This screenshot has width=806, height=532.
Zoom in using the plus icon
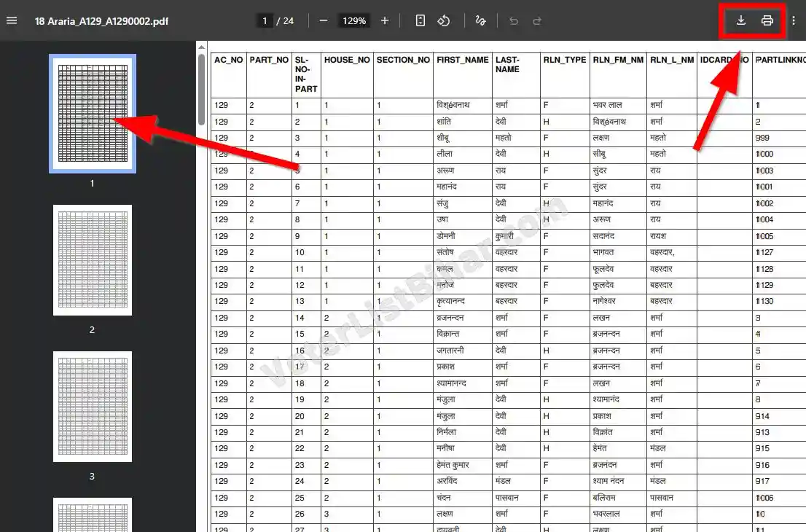(x=385, y=20)
